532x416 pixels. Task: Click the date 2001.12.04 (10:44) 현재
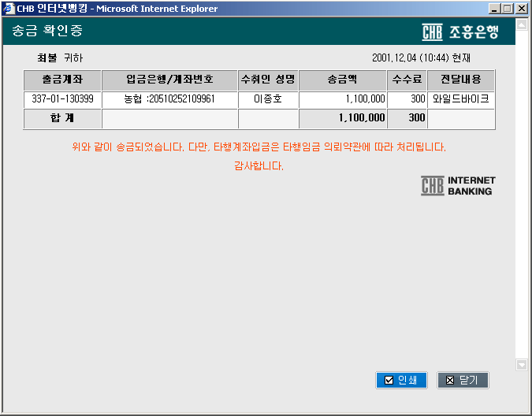tap(421, 58)
